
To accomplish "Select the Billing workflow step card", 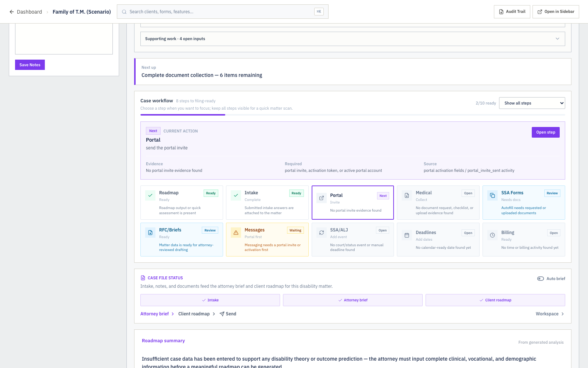I will coord(524,240).
